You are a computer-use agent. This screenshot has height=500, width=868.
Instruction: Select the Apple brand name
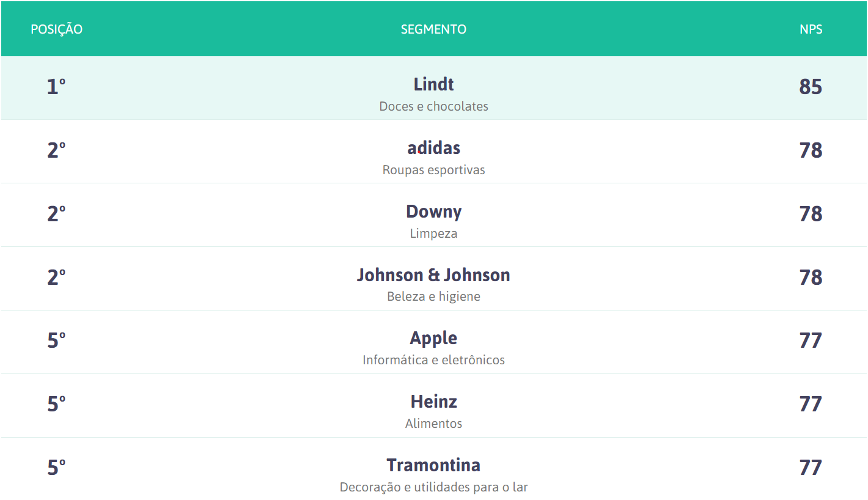point(433,338)
